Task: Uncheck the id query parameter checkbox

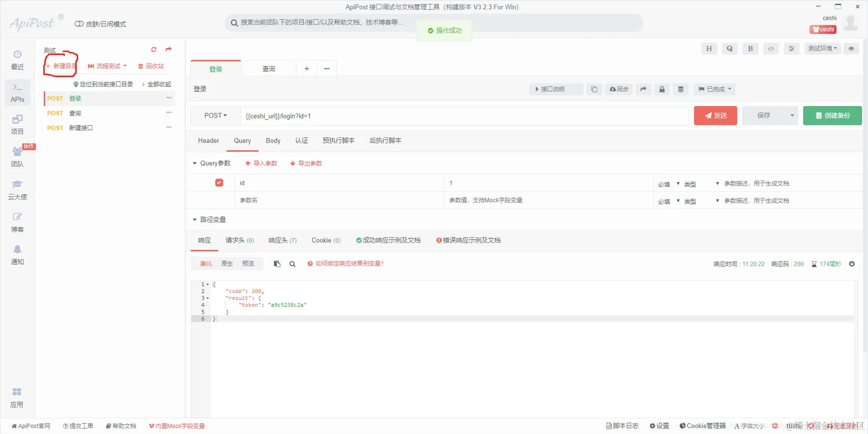Action: [219, 183]
